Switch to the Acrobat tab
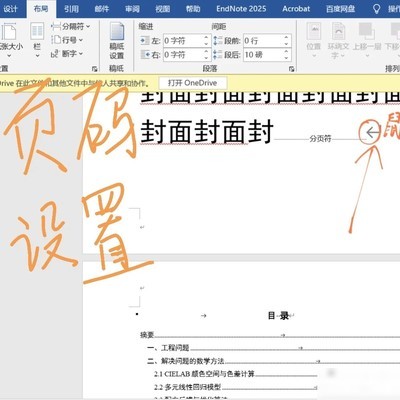The height and width of the screenshot is (400, 400). 296,9
